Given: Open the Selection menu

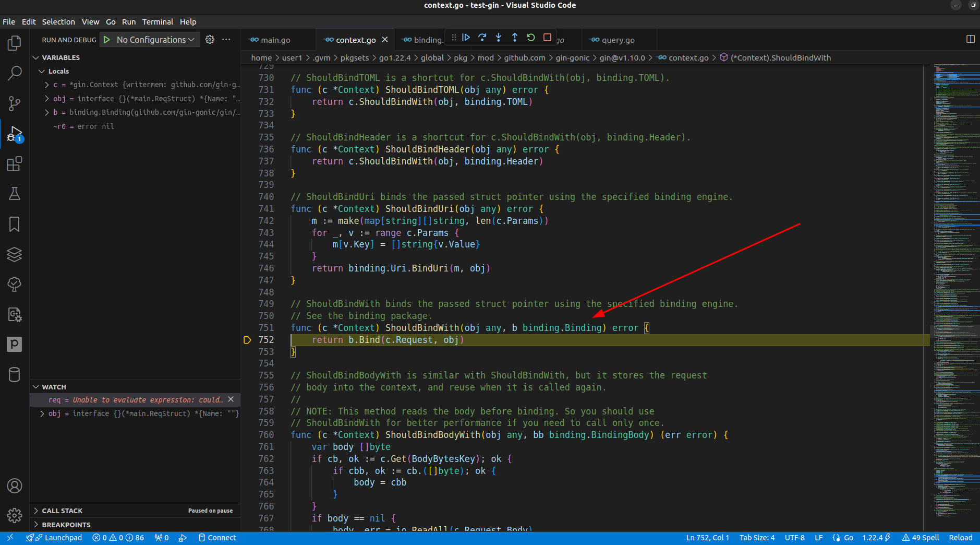Looking at the screenshot, I should (58, 22).
